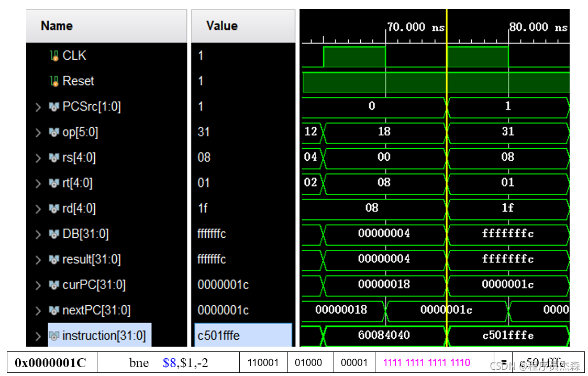
Task: Click the Value column header
Action: (x=243, y=26)
